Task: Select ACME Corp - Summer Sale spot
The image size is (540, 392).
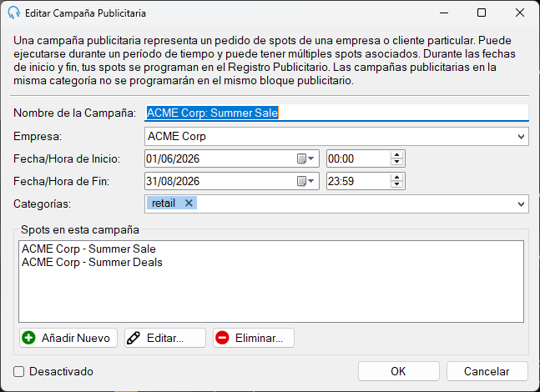Action: [x=88, y=249]
